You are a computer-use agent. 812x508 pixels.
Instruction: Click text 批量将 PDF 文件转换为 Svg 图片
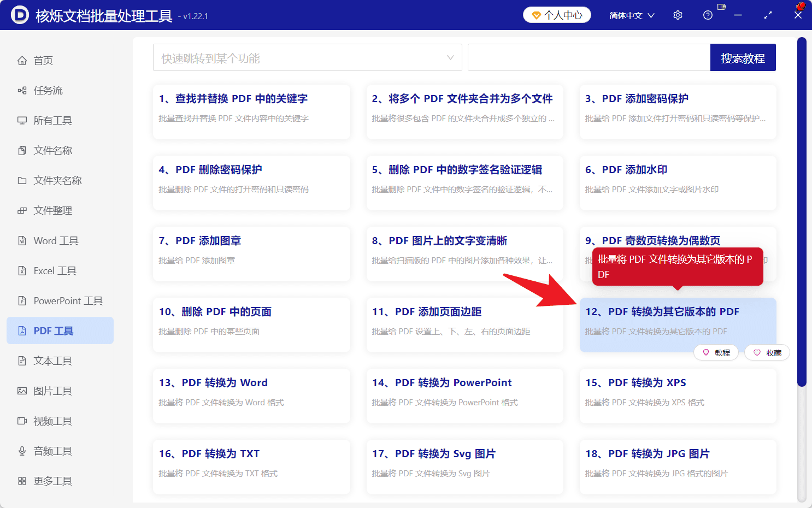pyautogui.click(x=431, y=474)
